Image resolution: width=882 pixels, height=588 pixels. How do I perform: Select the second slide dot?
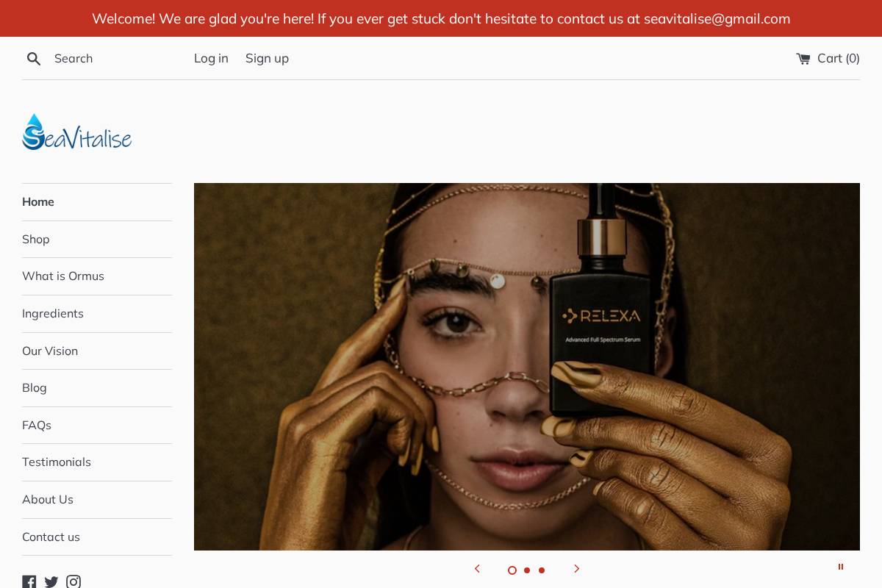pos(527,570)
